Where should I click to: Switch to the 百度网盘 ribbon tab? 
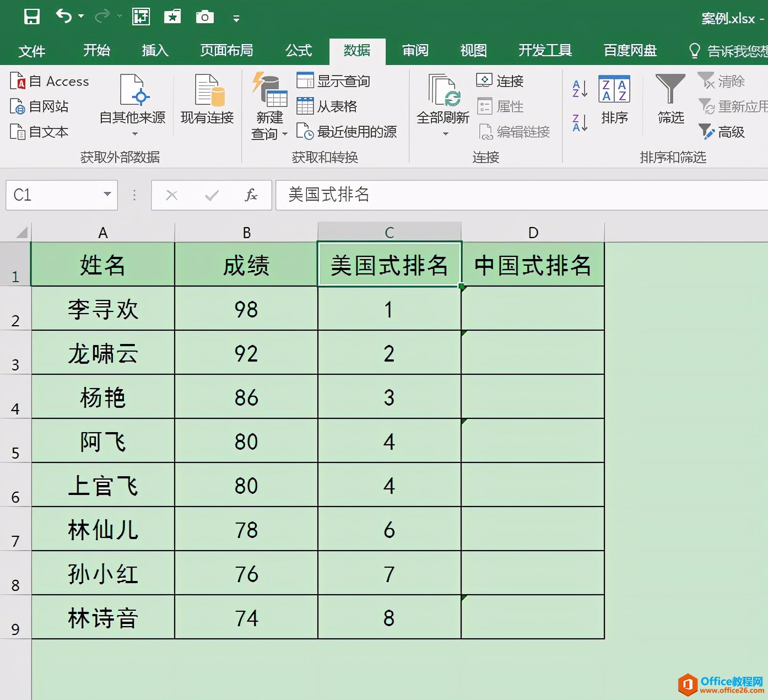coord(630,51)
